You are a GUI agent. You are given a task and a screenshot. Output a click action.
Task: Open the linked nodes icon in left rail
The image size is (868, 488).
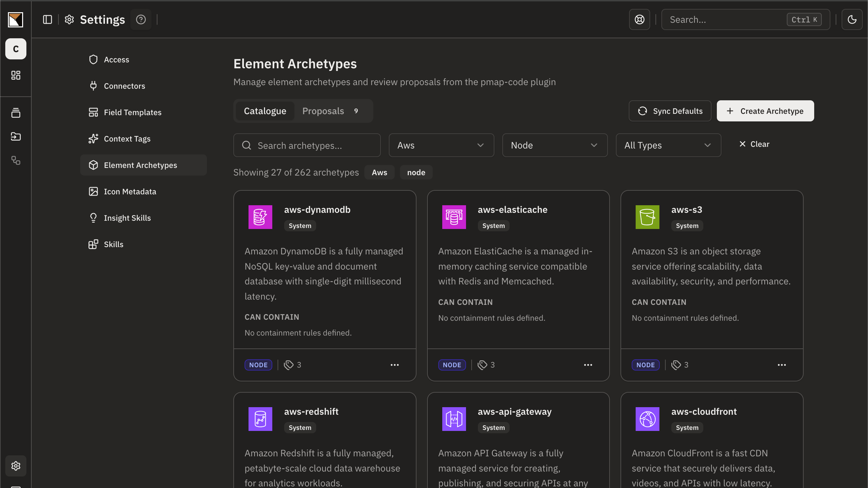(x=16, y=160)
